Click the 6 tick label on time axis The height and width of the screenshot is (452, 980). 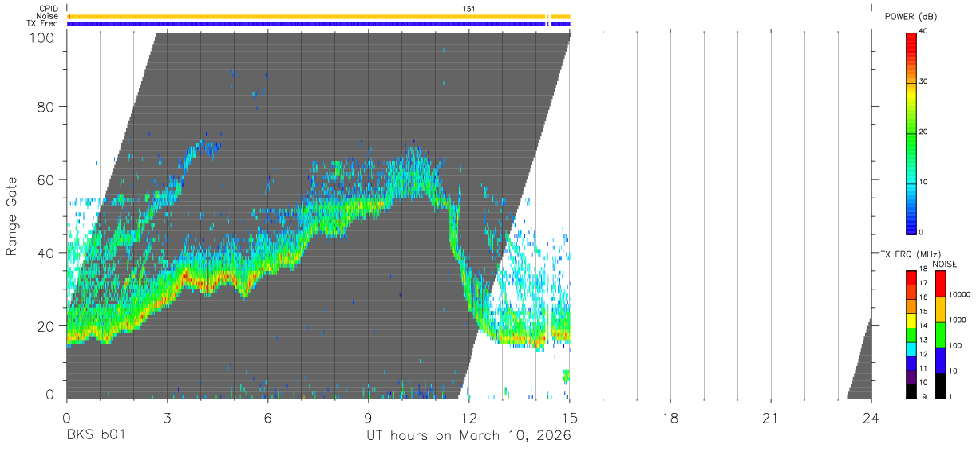267,418
